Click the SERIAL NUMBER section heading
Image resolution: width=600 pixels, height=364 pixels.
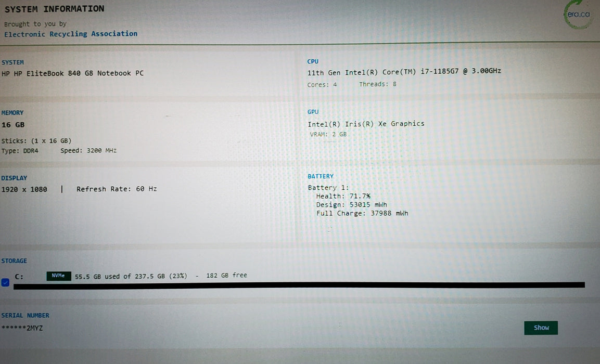coord(25,316)
